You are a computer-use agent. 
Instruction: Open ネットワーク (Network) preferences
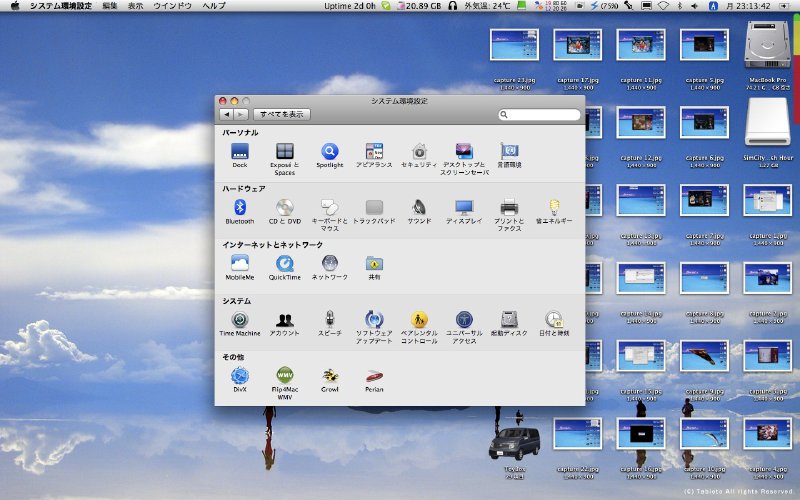(x=330, y=264)
